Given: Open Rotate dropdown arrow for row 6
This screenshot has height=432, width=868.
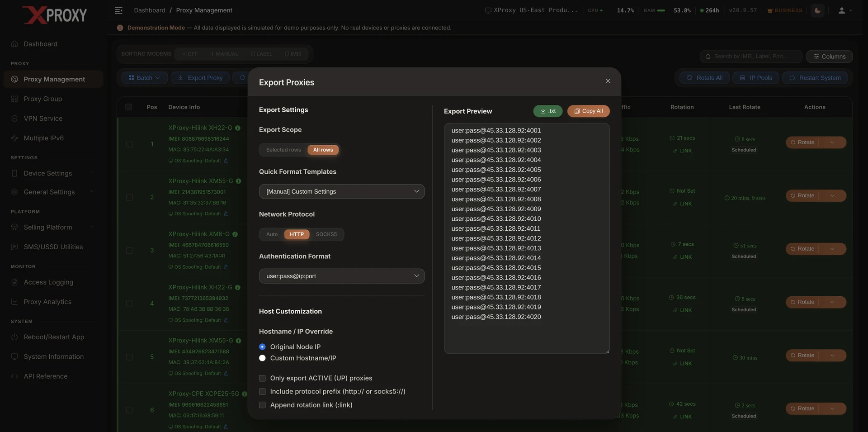Looking at the screenshot, I should click(x=832, y=408).
